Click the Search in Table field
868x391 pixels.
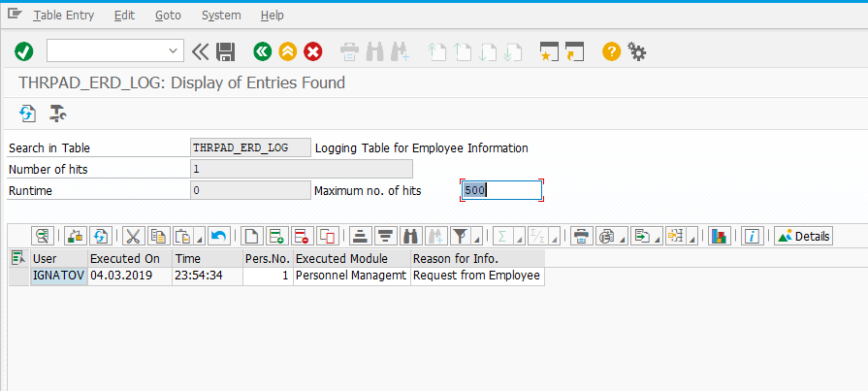[x=250, y=147]
